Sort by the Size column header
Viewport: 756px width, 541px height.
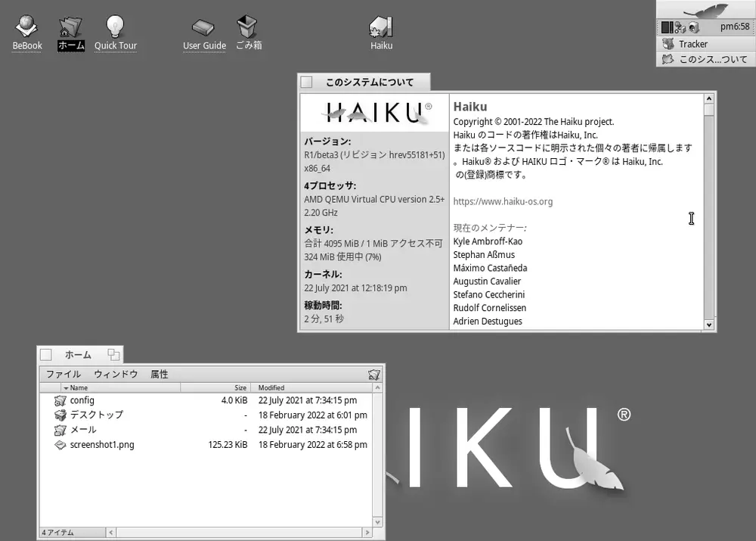coord(215,387)
